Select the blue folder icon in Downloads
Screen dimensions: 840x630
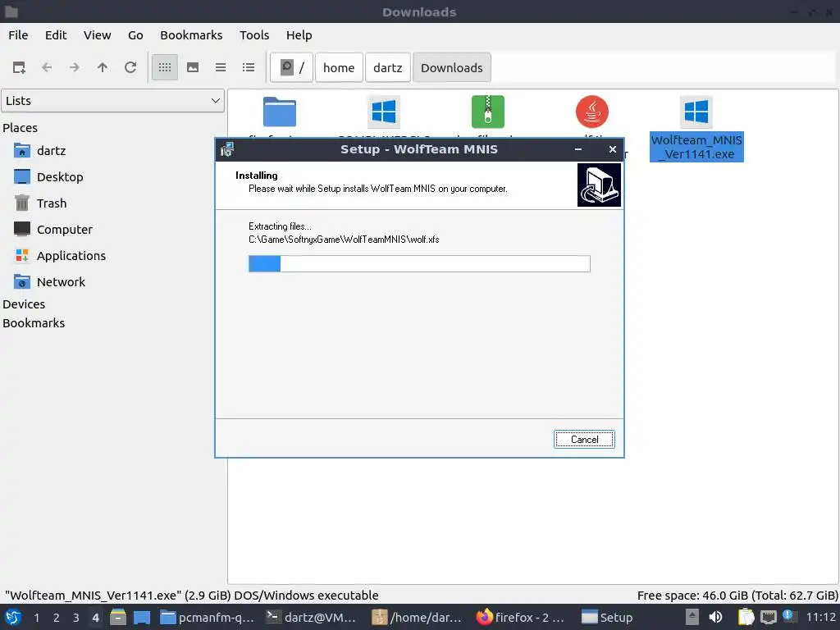click(279, 112)
